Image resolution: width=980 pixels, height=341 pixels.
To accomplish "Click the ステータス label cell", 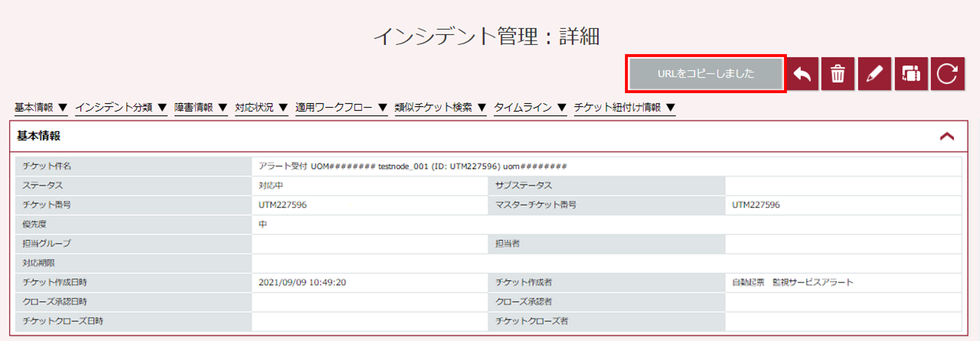I will 133,186.
